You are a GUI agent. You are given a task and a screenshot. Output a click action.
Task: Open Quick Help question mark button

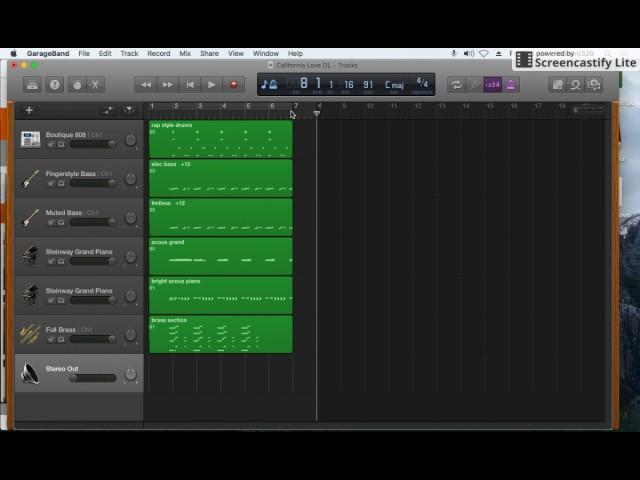(x=55, y=85)
